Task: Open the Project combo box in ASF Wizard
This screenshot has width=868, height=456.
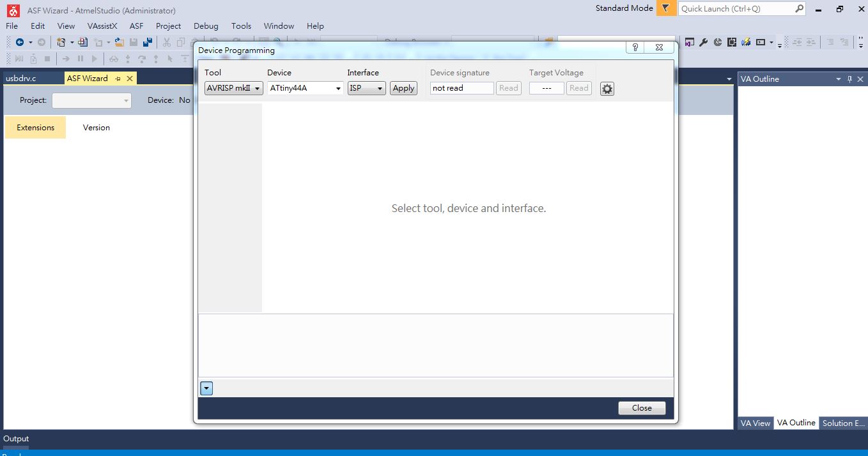Action: [91, 100]
